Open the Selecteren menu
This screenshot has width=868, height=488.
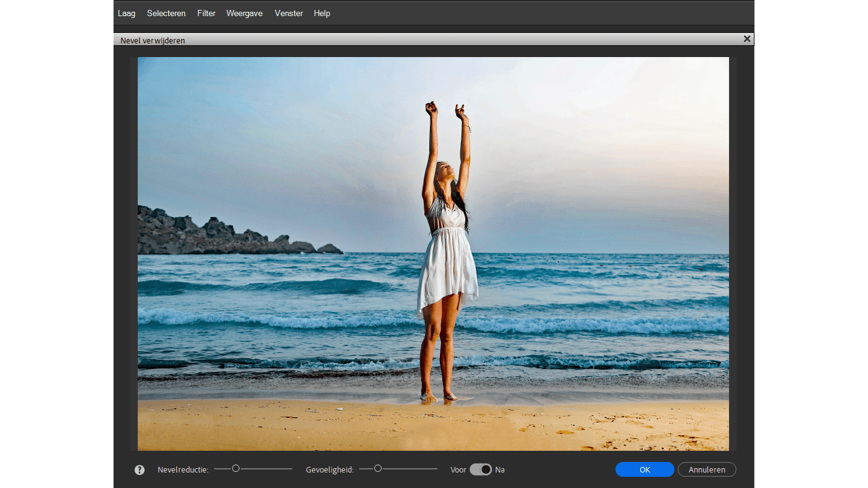[x=166, y=13]
